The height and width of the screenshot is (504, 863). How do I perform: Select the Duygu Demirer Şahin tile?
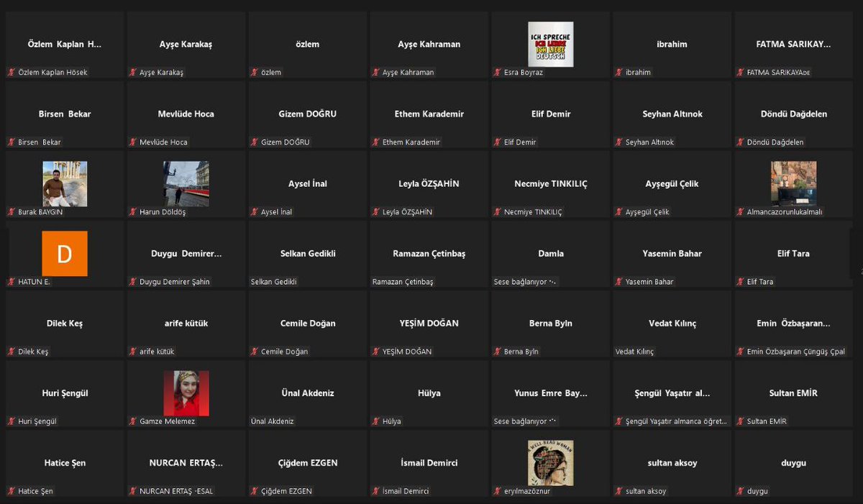(186, 254)
